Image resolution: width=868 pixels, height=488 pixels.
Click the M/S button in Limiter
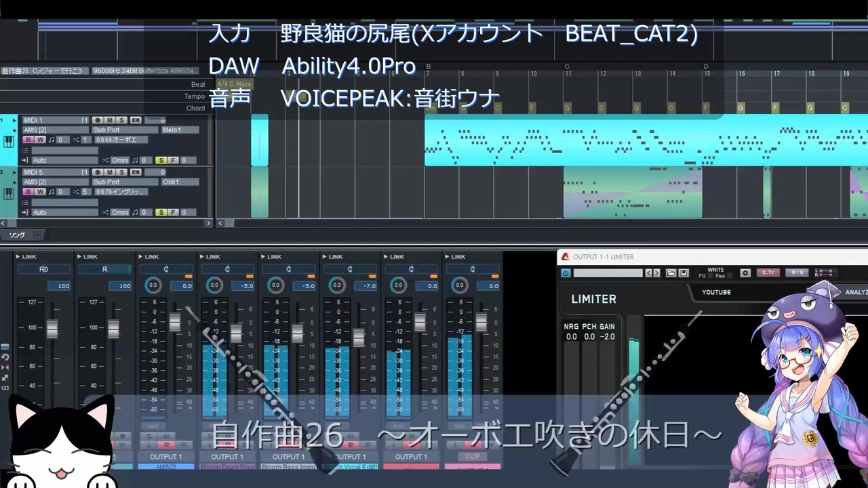tap(797, 273)
